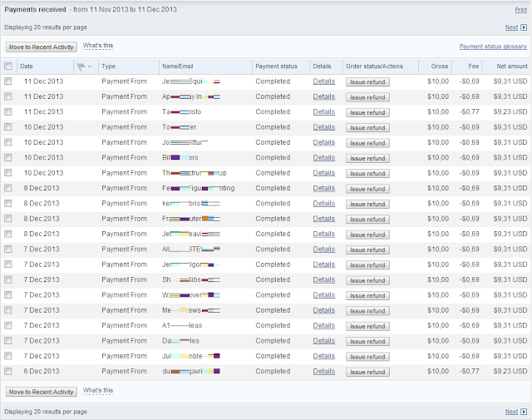
Task: Click the '9 Dec 2013' date cell
Action: point(42,188)
